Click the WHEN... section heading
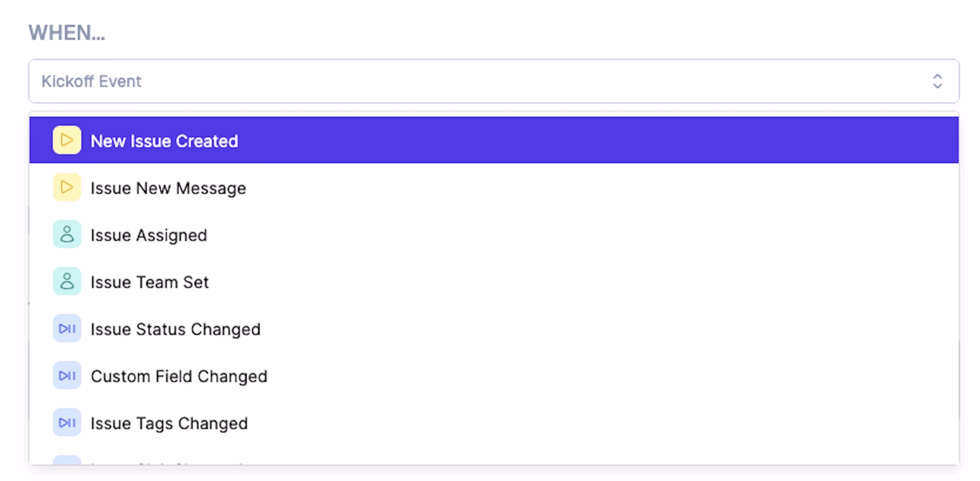The image size is (980, 481). click(x=67, y=33)
